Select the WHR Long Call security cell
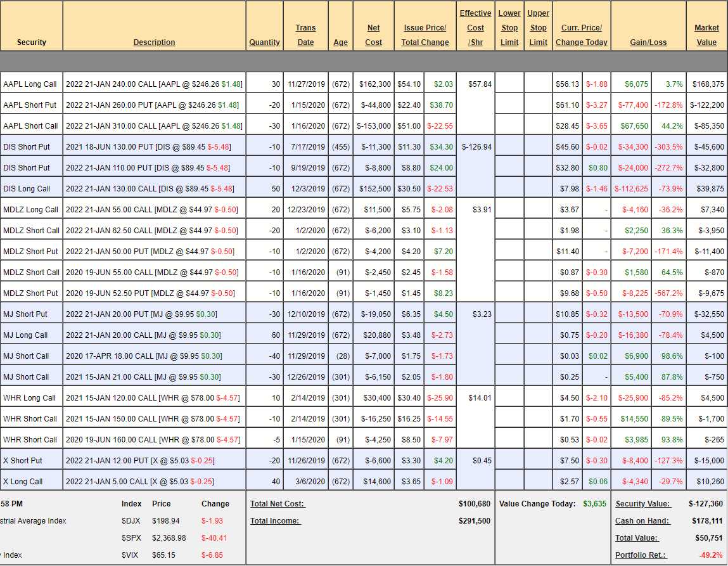This screenshot has height=566, width=728. 30,398
